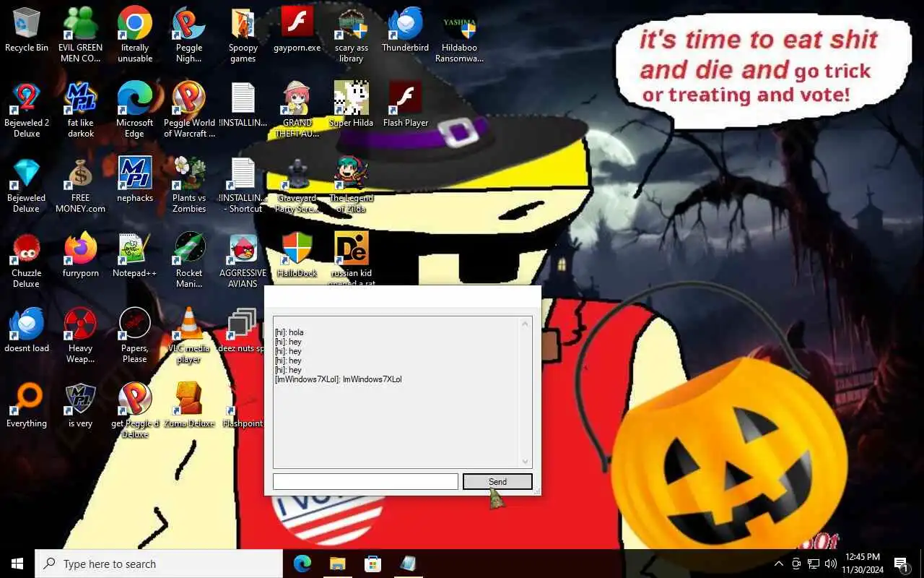Open Bejeweled Deluxe diamond icon

(27, 185)
